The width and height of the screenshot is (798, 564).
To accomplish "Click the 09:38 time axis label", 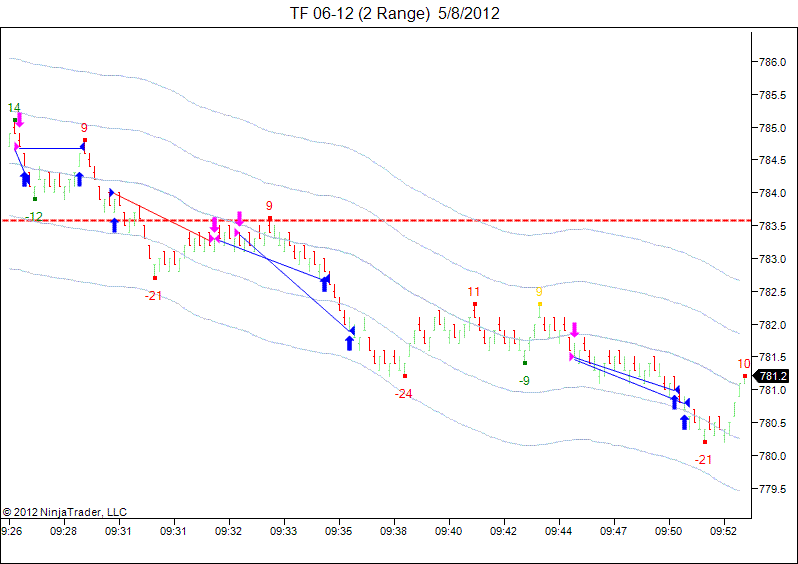I will [393, 531].
